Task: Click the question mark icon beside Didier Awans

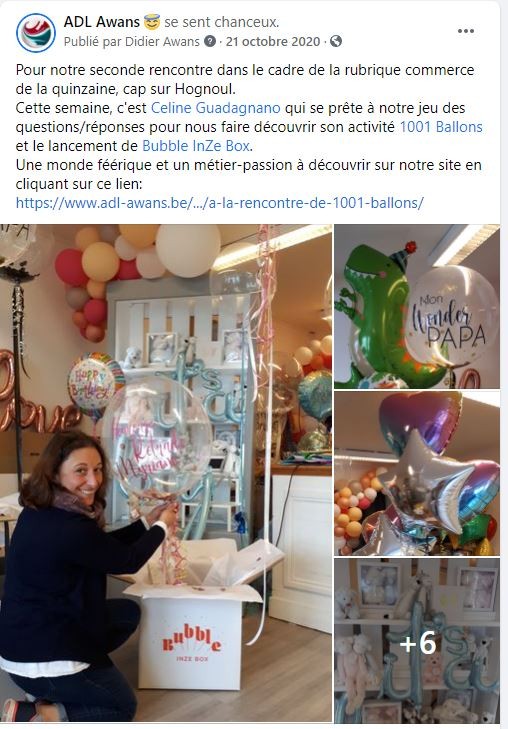Action: pos(210,41)
